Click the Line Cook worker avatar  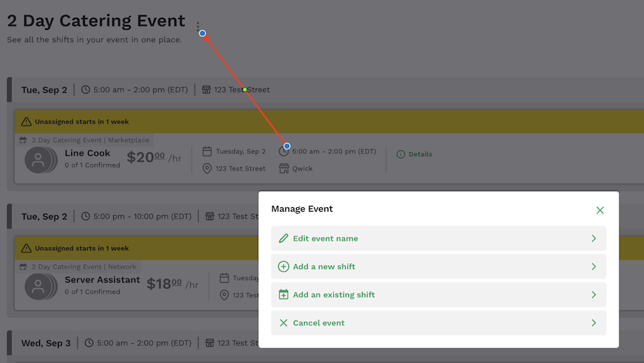click(x=38, y=160)
